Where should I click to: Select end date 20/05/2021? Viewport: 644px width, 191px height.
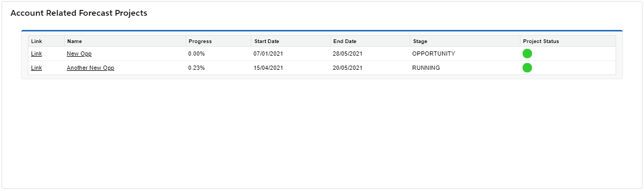[x=347, y=68]
